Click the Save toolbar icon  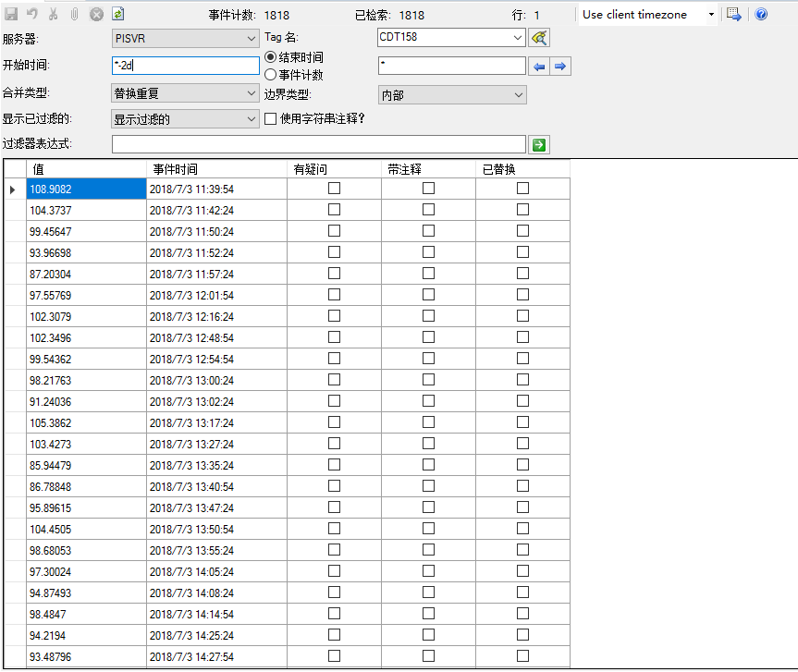pyautogui.click(x=12, y=14)
